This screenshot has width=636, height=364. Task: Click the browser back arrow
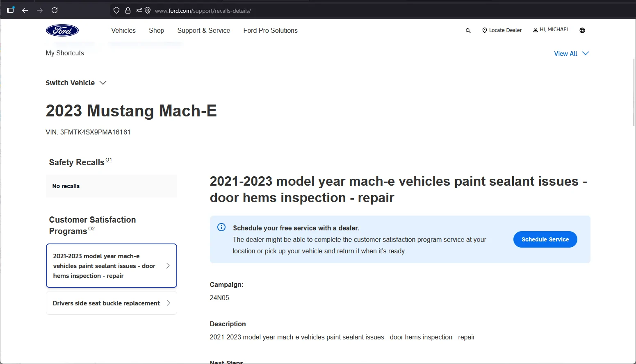[x=25, y=10]
